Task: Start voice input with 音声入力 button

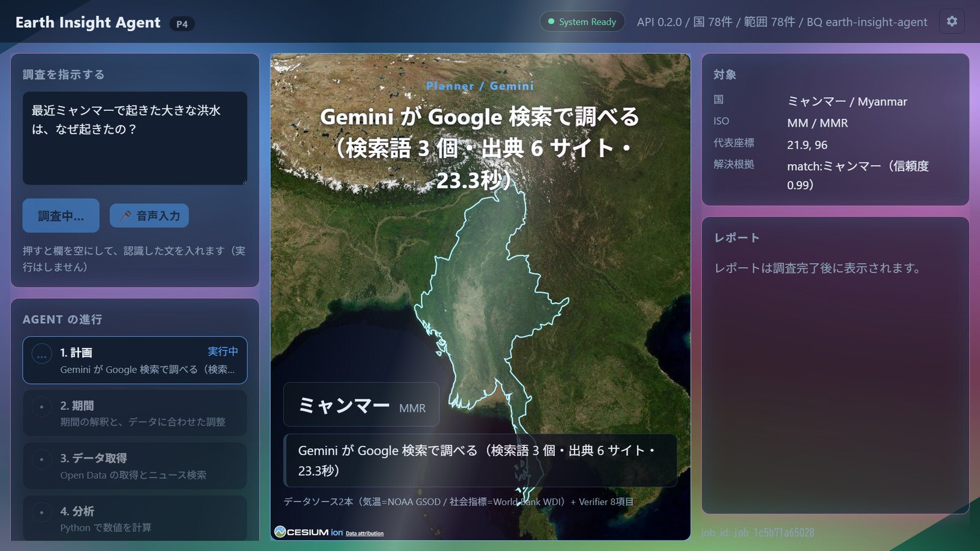Action: pos(149,216)
